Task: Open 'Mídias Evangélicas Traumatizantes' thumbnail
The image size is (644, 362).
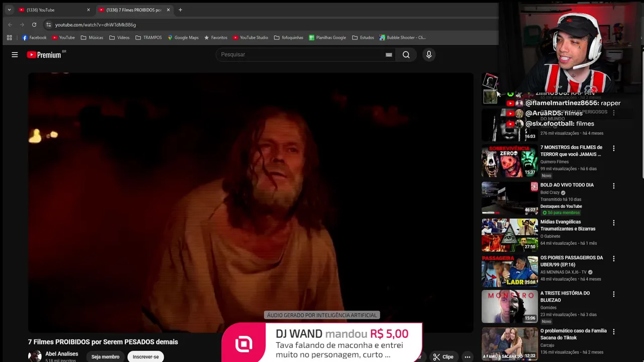Action: tap(510, 235)
